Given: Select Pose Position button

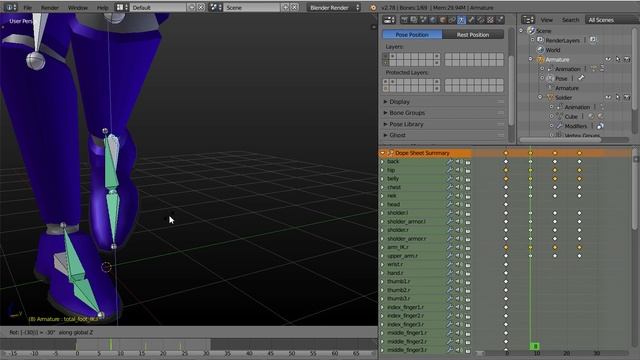Looking at the screenshot, I should pos(412,35).
